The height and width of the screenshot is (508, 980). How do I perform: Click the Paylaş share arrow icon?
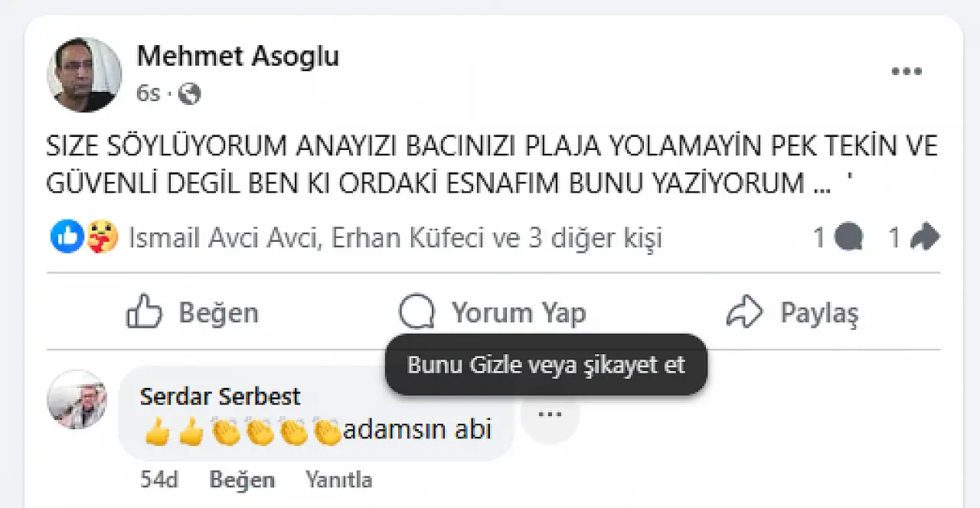click(x=744, y=313)
